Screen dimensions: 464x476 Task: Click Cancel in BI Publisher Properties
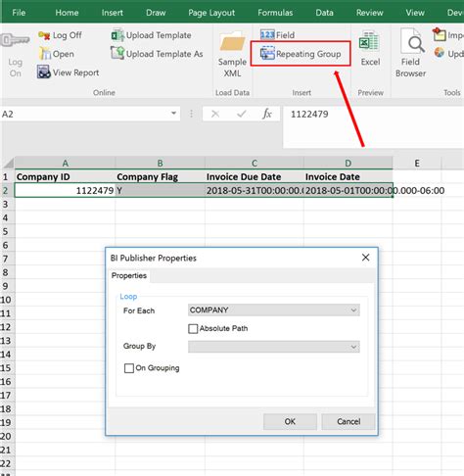pyautogui.click(x=348, y=421)
